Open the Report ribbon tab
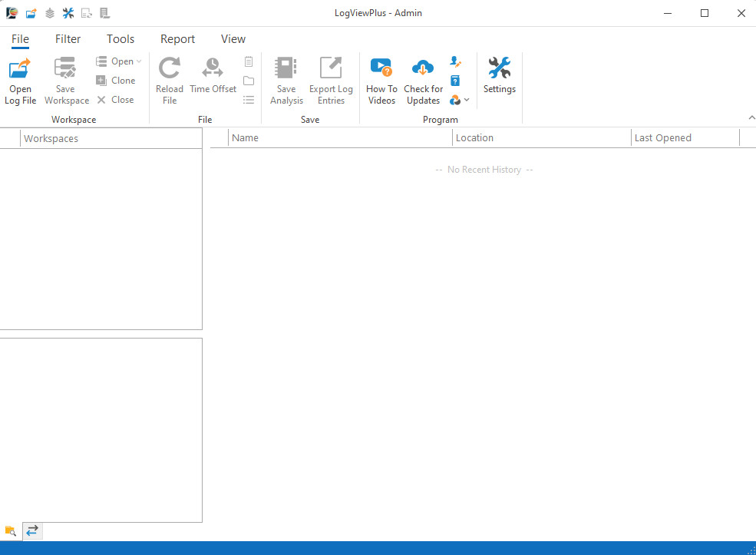The image size is (756, 555). 177,39
